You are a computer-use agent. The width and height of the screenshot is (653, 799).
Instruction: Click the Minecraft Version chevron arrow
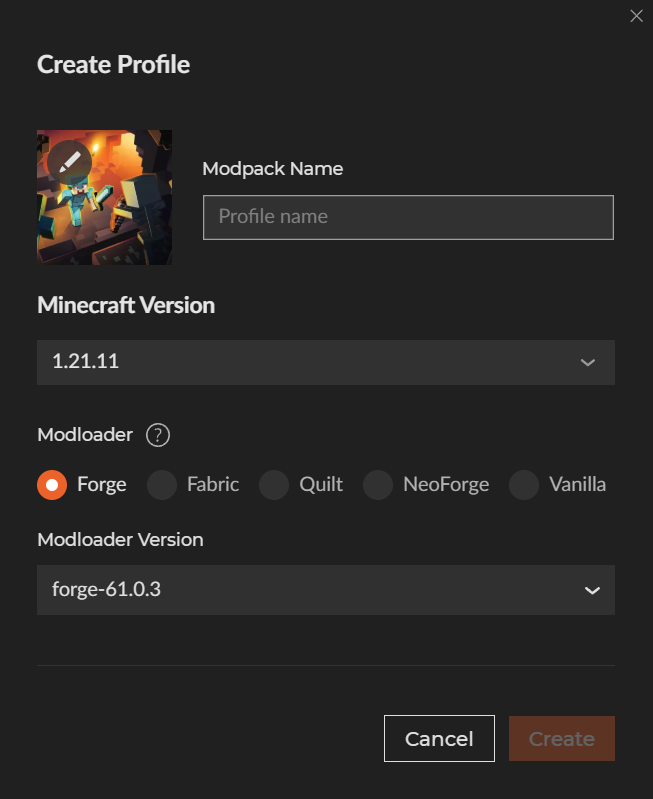coord(588,362)
